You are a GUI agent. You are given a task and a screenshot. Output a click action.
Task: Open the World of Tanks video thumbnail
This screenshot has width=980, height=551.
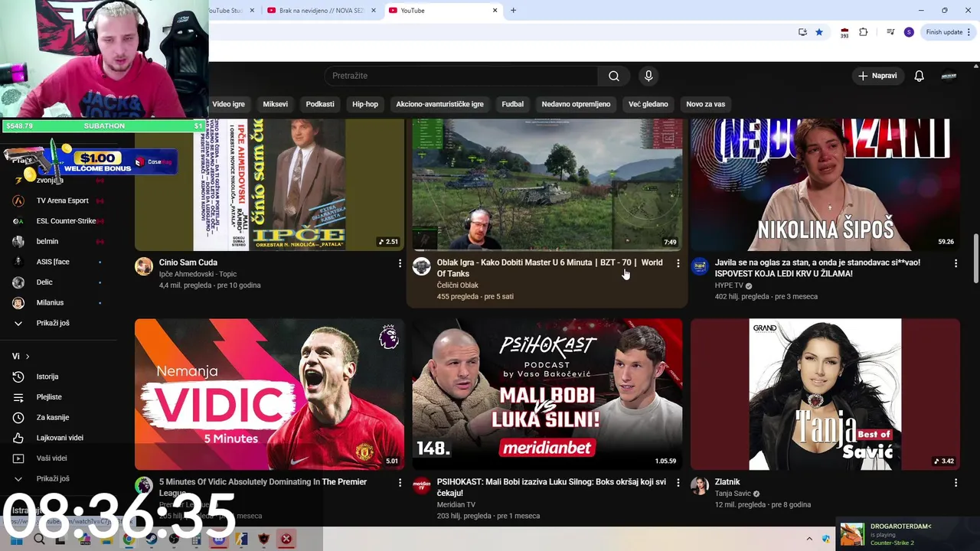[547, 184]
